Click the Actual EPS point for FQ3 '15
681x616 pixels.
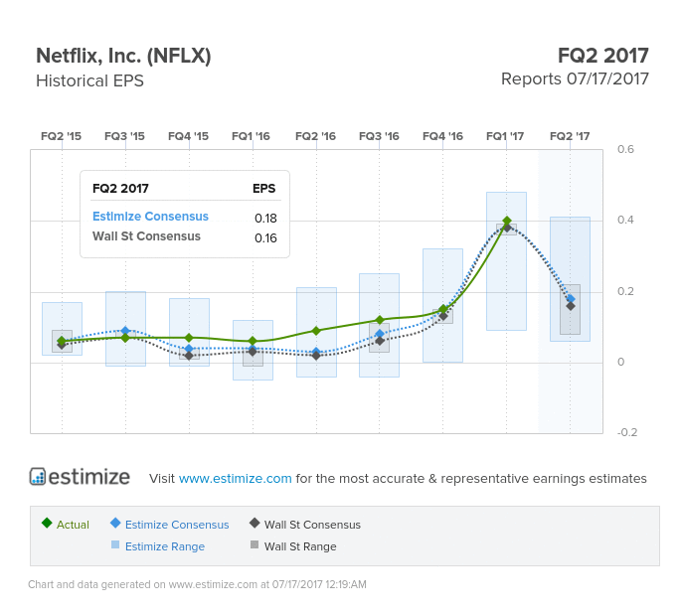point(125,338)
